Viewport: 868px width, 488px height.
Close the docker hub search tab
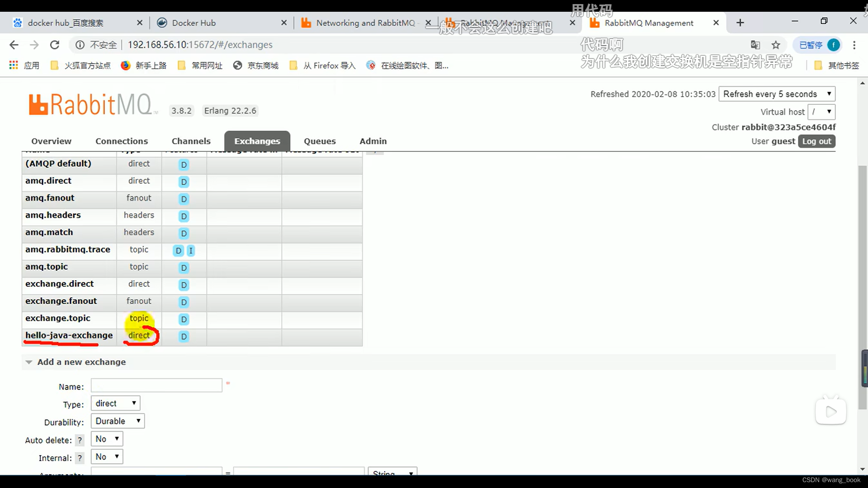point(140,23)
